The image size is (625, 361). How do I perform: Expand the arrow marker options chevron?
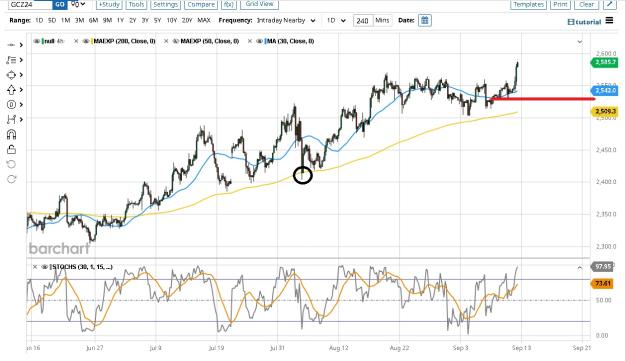(21, 90)
